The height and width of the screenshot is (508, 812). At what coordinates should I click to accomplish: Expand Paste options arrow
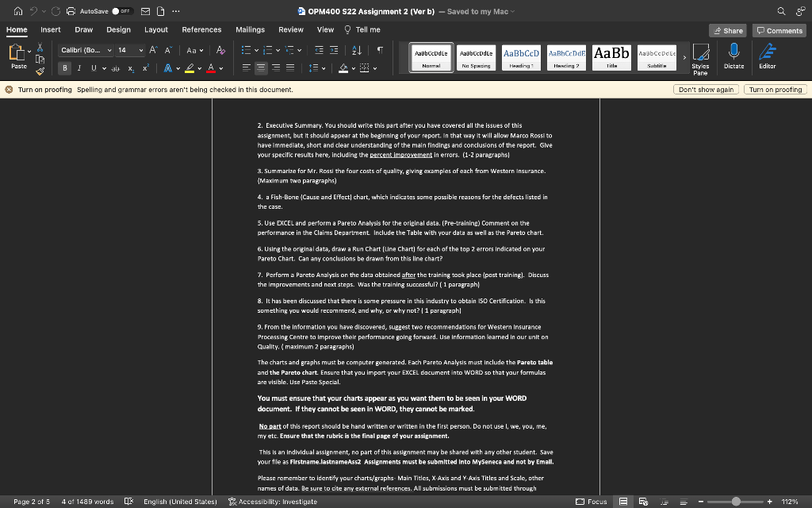coord(29,52)
